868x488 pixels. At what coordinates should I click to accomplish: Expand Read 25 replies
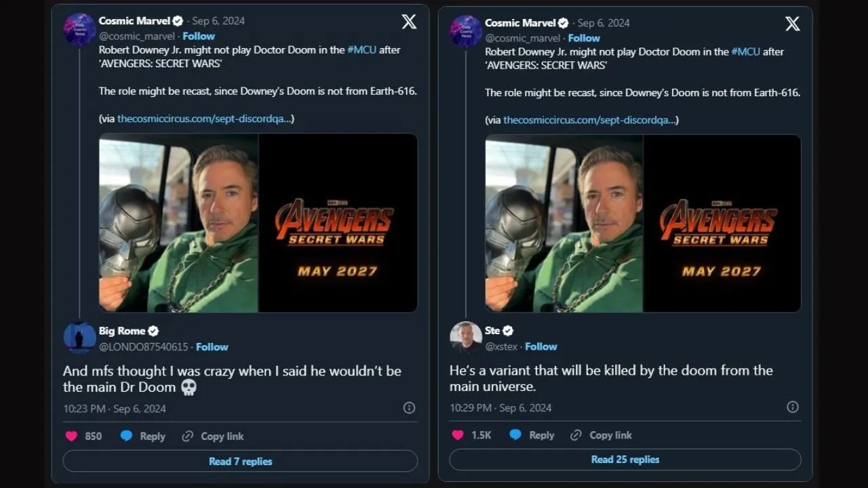(625, 460)
